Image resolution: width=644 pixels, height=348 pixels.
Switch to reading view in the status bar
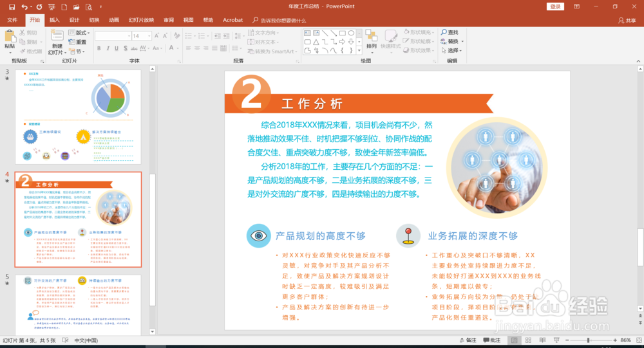[542, 340]
